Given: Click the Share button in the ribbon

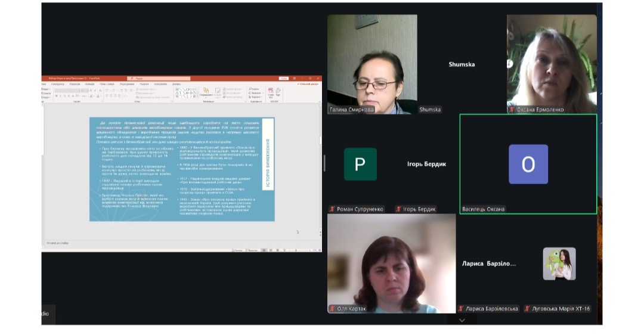Looking at the screenshot, I should (x=307, y=84).
